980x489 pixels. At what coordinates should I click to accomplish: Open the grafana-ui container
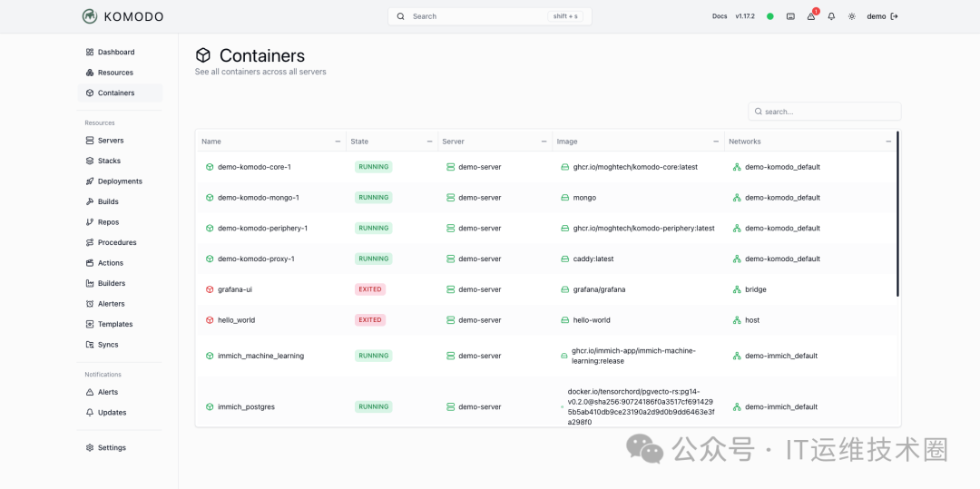pos(235,289)
